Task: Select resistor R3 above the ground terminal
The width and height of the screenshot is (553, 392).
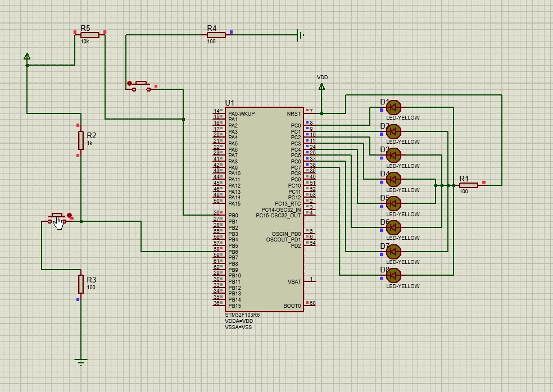Action: point(81,284)
